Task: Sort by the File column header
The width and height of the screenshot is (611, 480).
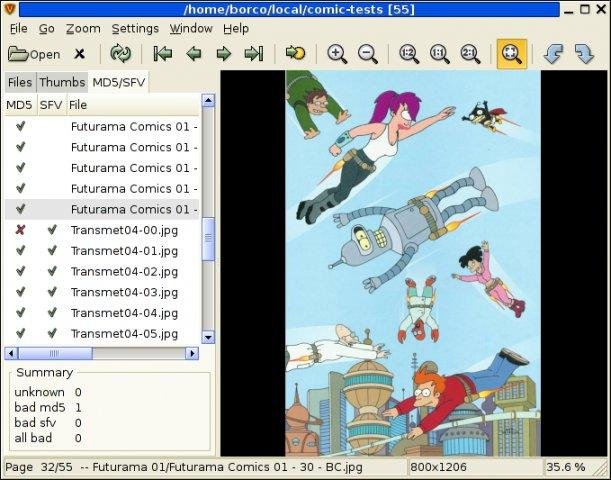Action: [132, 105]
